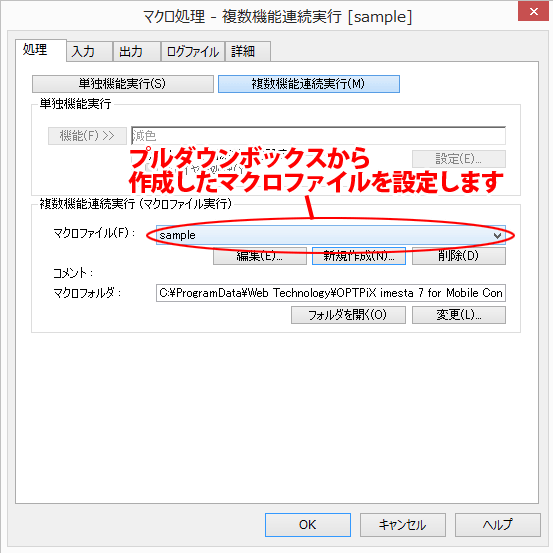Create a new macro with 新規作成(N)...

359,256
